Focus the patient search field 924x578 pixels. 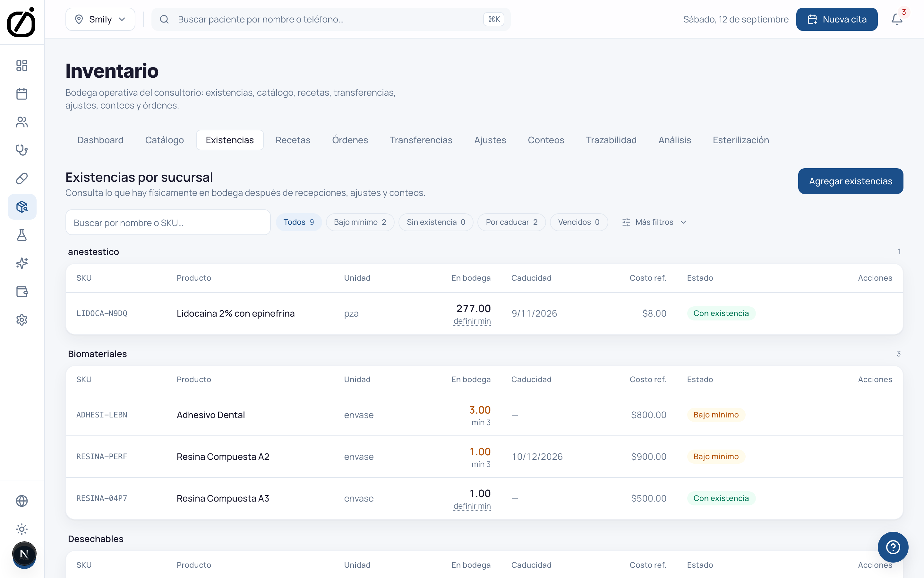[331, 19]
